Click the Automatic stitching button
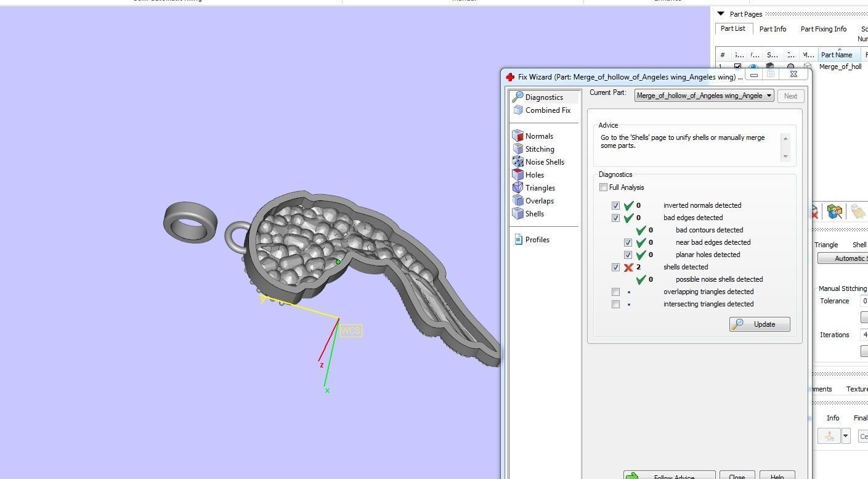The height and width of the screenshot is (479, 868). (x=843, y=258)
